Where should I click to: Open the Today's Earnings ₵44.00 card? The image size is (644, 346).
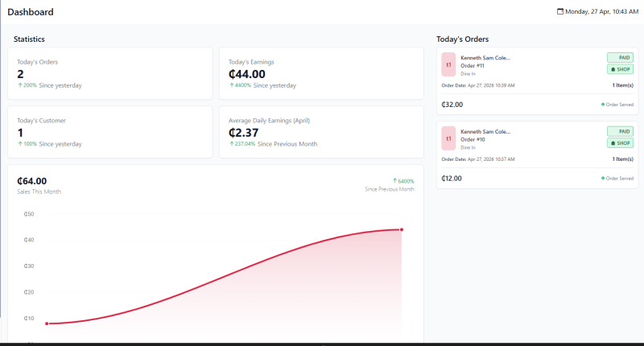click(x=321, y=73)
